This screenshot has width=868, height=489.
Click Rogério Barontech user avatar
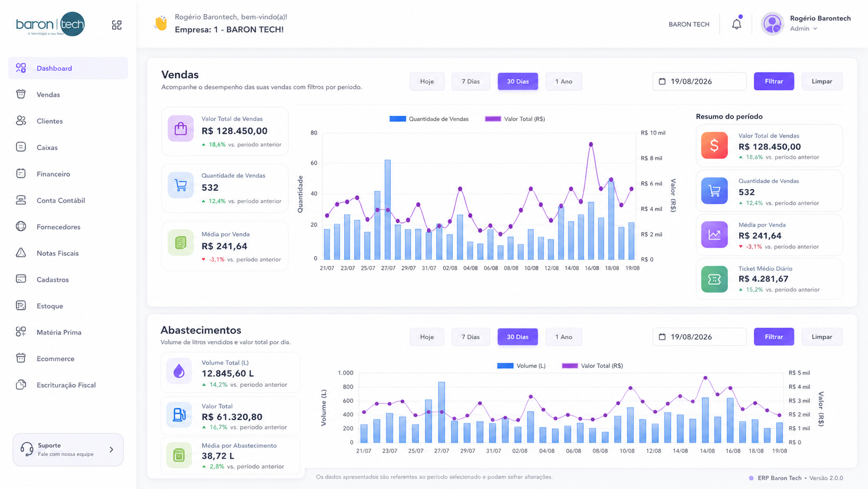point(772,24)
